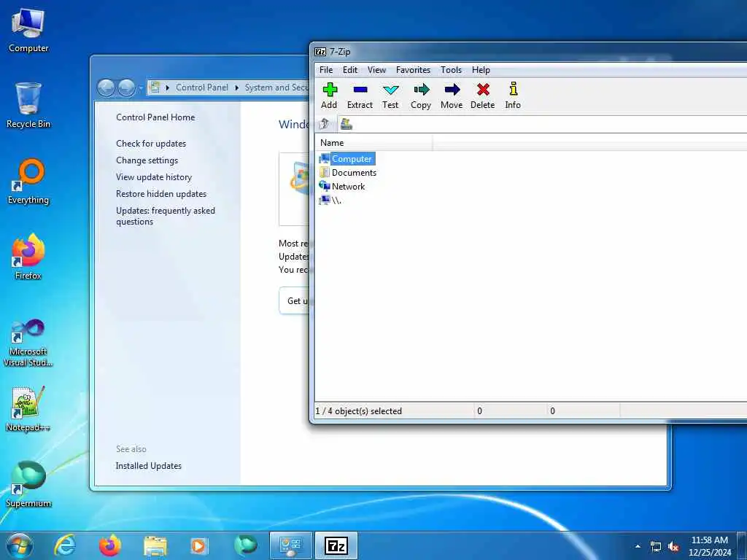This screenshot has height=560, width=747.
Task: Click the Back button in Control Panel window
Action: tap(106, 87)
